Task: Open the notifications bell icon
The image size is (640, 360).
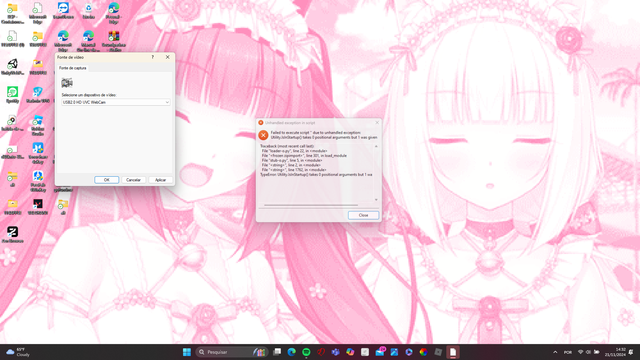Action: [631, 352]
